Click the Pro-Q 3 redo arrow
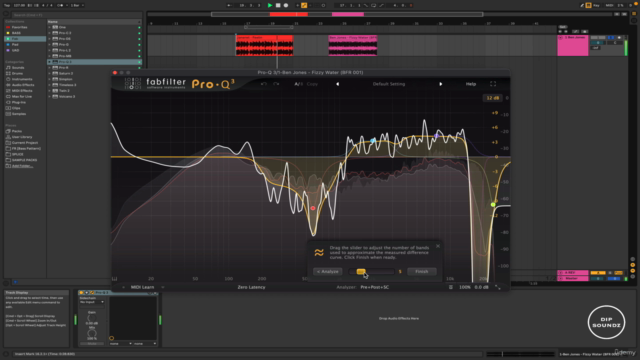Screen dimensions: 640x360 [x=276, y=84]
